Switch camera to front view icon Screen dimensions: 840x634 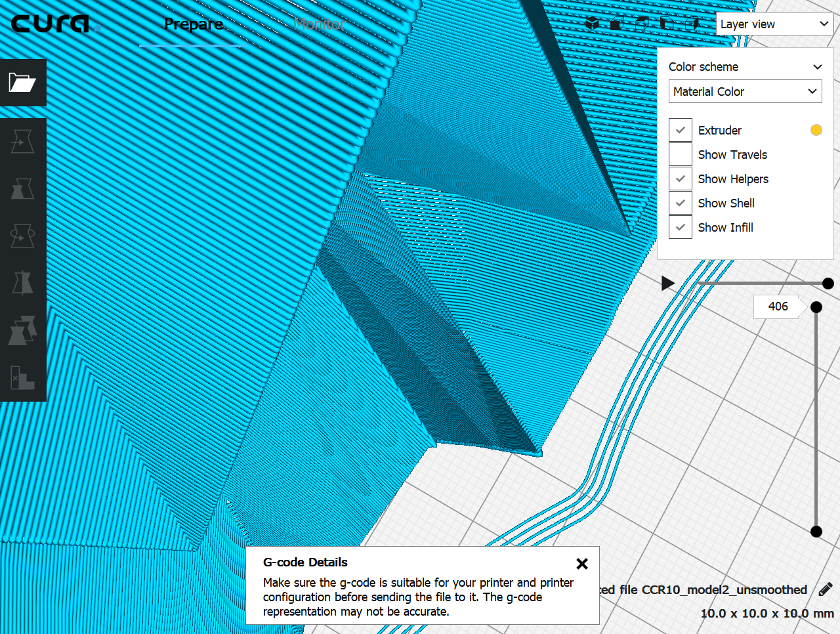pos(616,24)
